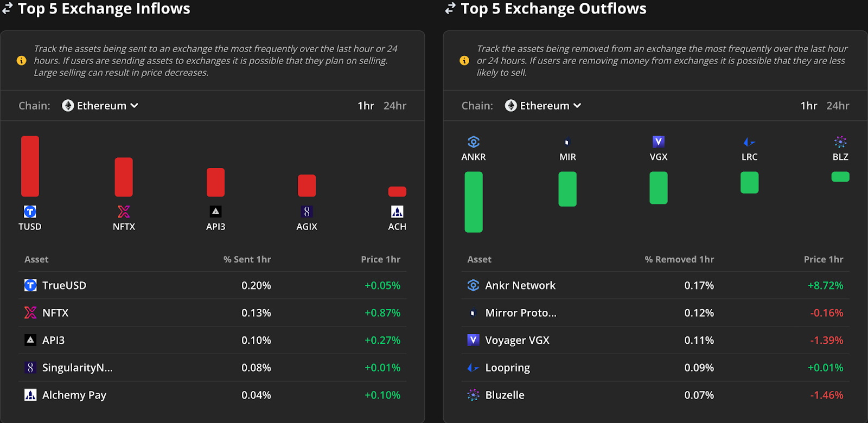The image size is (868, 423).
Task: Sort Outflows table by % Removed 1hr
Action: coord(679,259)
